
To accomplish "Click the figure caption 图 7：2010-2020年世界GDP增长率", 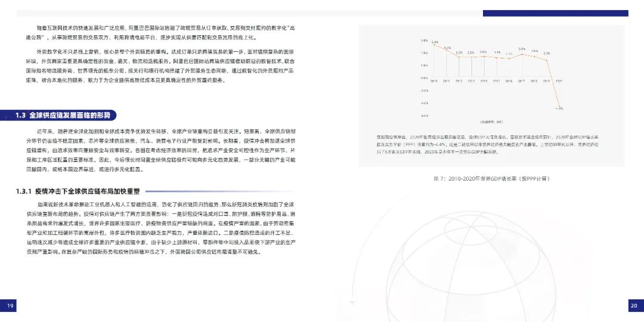I will point(491,179).
